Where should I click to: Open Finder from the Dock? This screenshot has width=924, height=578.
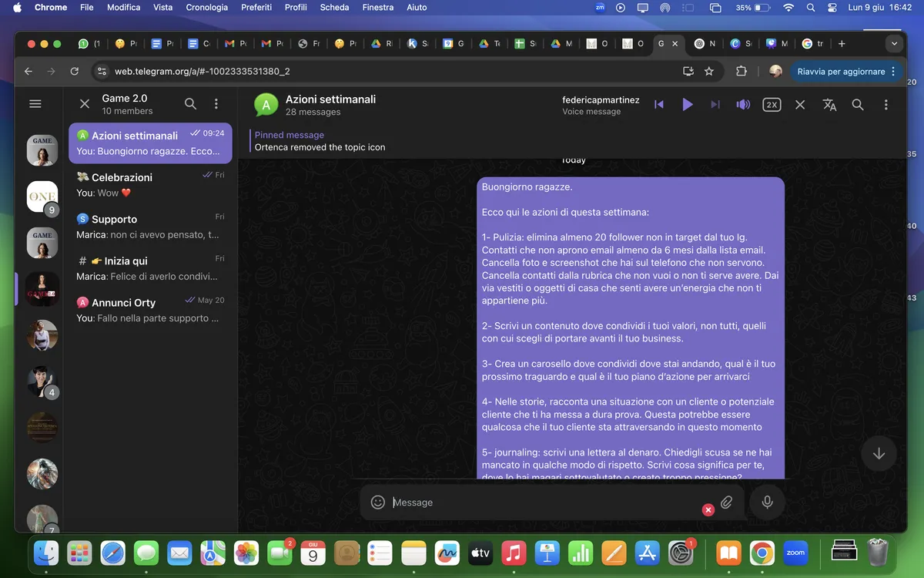[46, 553]
